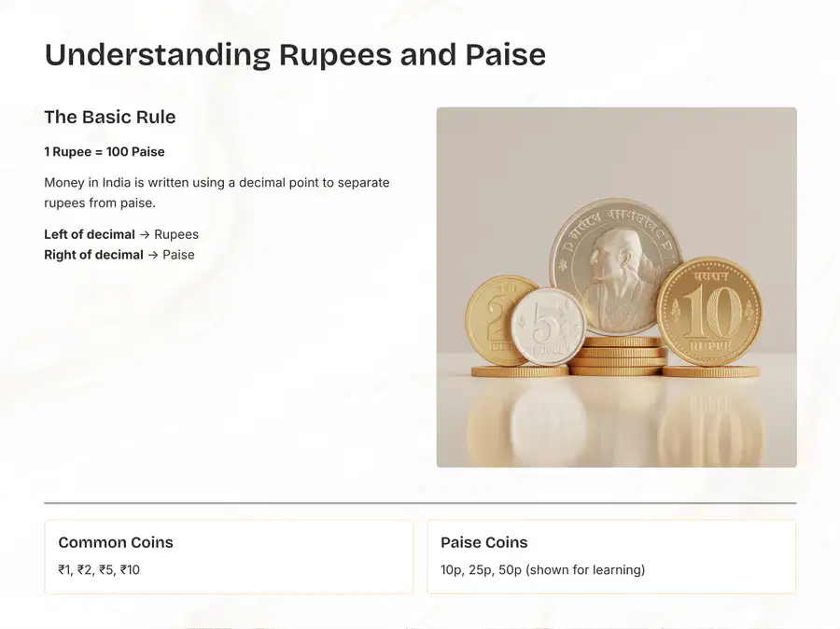Image resolution: width=840 pixels, height=629 pixels.
Task: Click the Paise Coins heading
Action: point(483,542)
